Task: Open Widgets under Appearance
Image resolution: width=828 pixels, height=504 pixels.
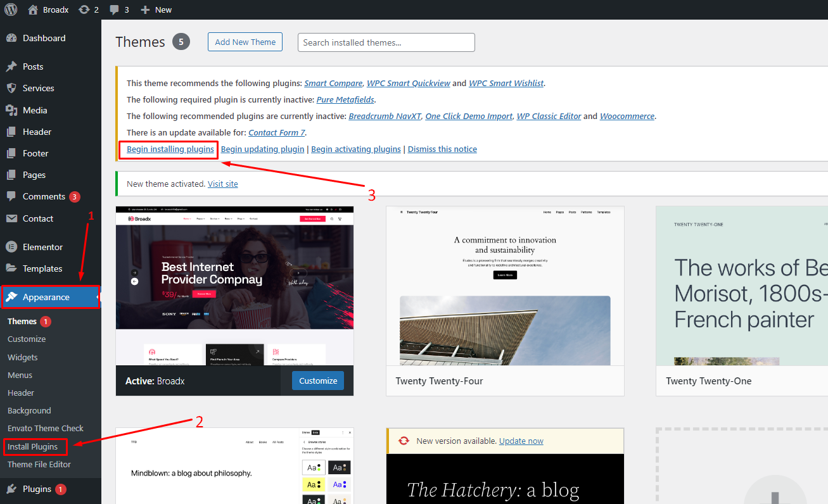Action: [23, 357]
